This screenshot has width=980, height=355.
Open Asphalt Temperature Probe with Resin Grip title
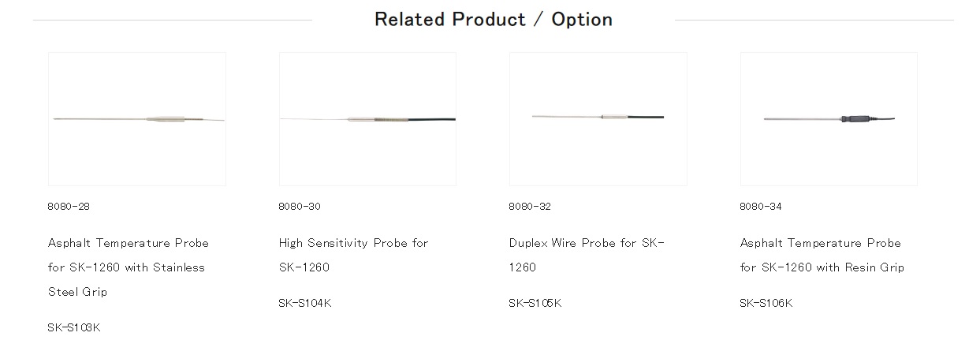[822, 255]
